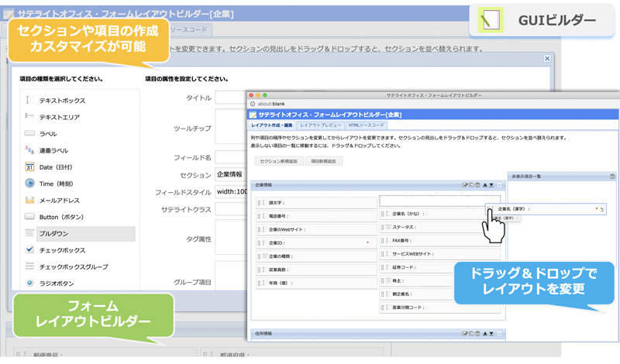Select the 企業ID field row

click(316, 243)
